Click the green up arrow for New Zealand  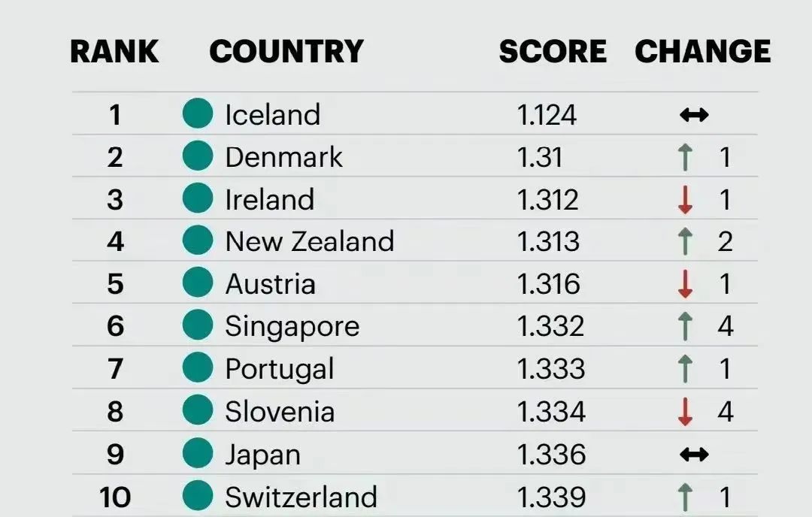[685, 242]
